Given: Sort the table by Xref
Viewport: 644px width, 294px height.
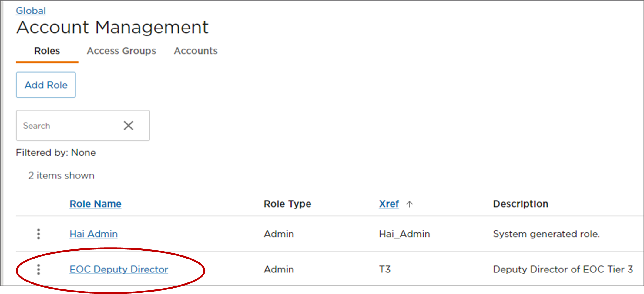Looking at the screenshot, I should coord(389,204).
